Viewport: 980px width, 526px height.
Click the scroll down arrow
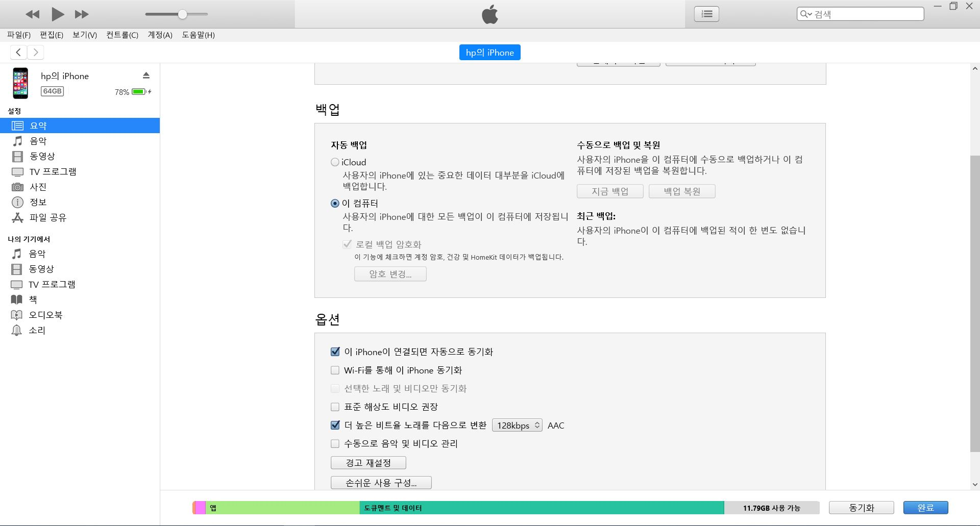pyautogui.click(x=975, y=485)
